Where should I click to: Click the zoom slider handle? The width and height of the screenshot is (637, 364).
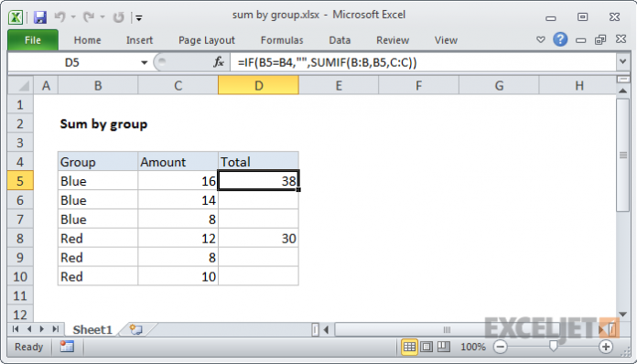point(553,346)
